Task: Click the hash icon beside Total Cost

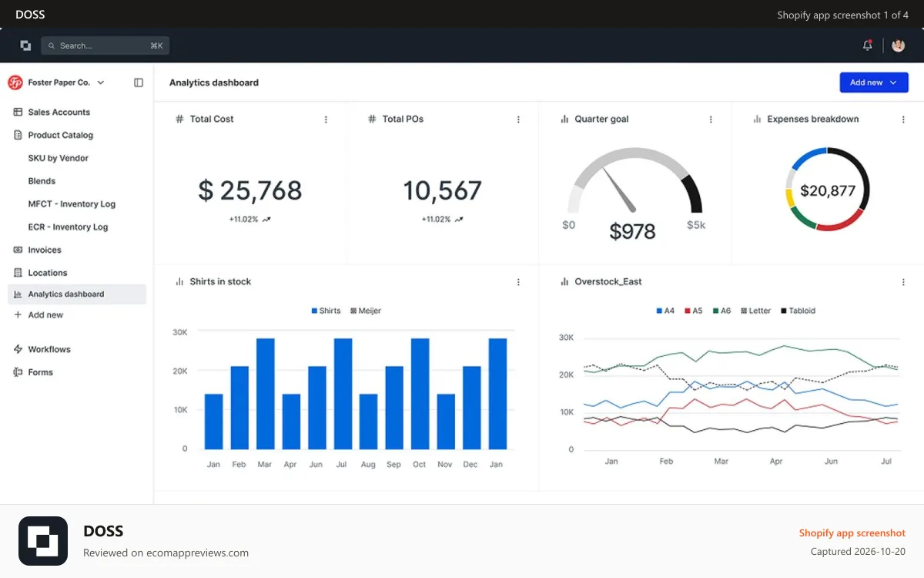Action: (179, 119)
